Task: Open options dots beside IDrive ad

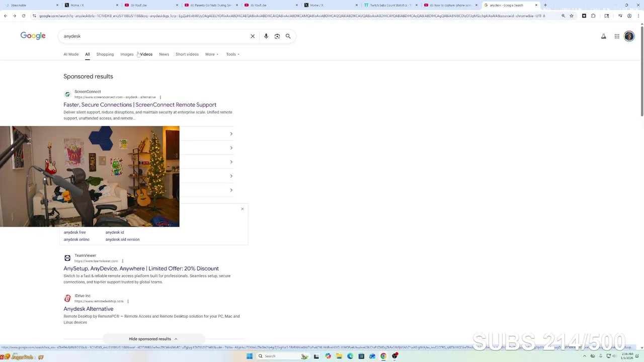Action: click(x=128, y=301)
